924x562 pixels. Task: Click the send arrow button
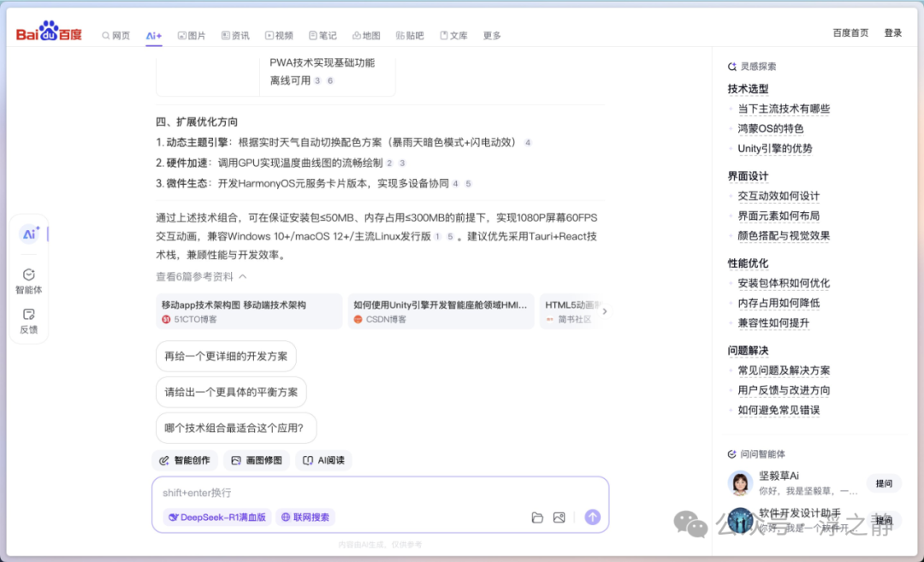pos(592,518)
